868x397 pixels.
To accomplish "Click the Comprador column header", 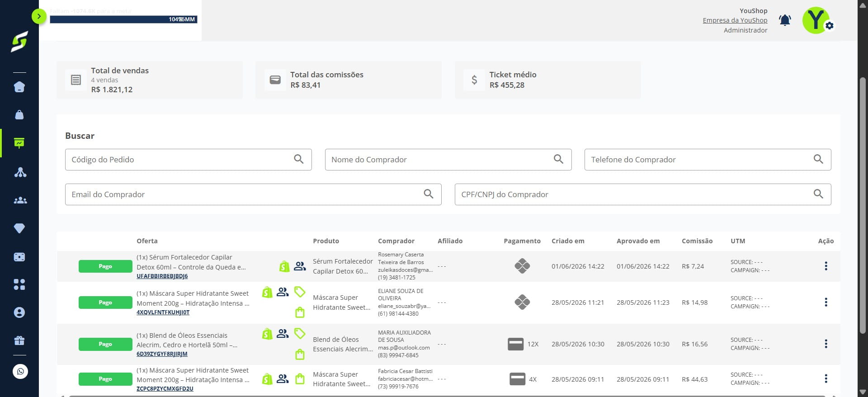I will coord(396,241).
